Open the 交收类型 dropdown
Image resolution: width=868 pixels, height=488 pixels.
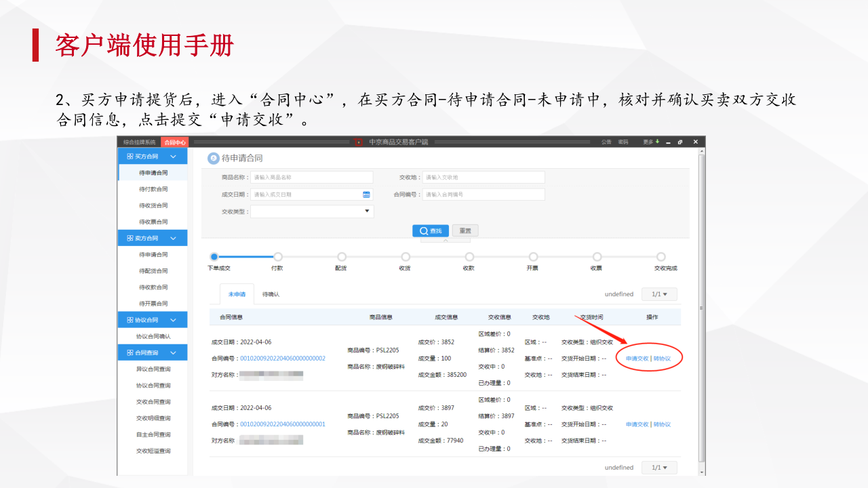click(312, 211)
